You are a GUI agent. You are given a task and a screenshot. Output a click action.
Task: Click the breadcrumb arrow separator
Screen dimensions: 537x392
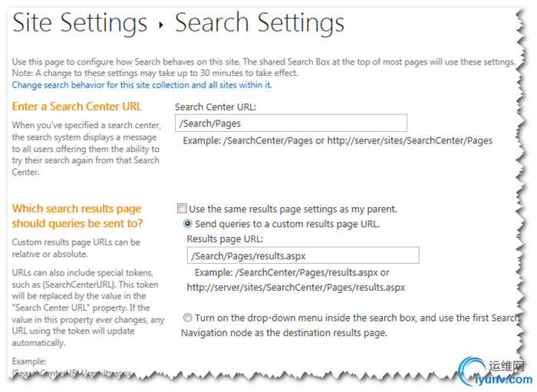click(x=161, y=25)
